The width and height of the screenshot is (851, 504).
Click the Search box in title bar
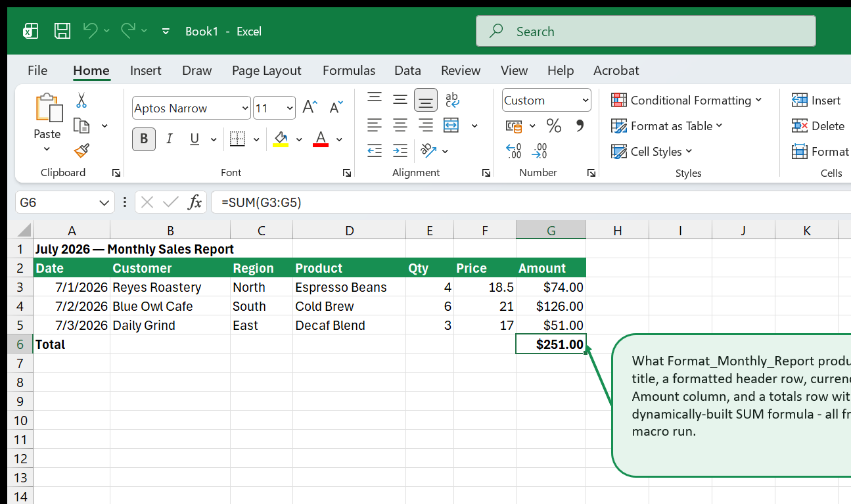(x=646, y=31)
